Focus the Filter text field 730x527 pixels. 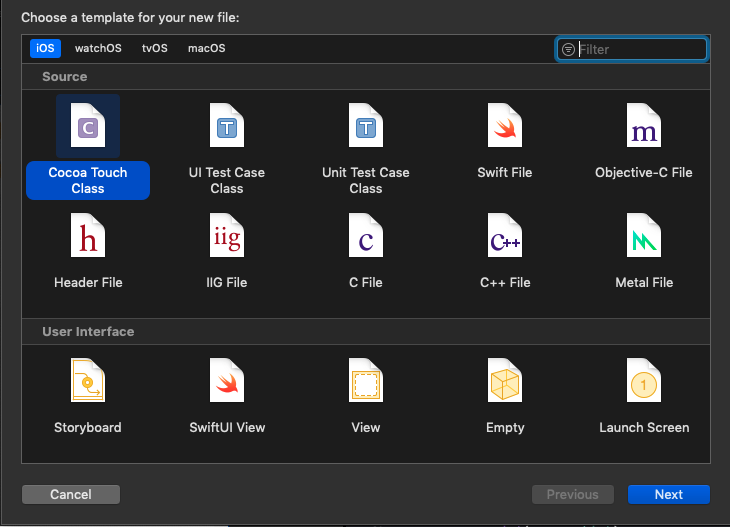[x=631, y=49]
